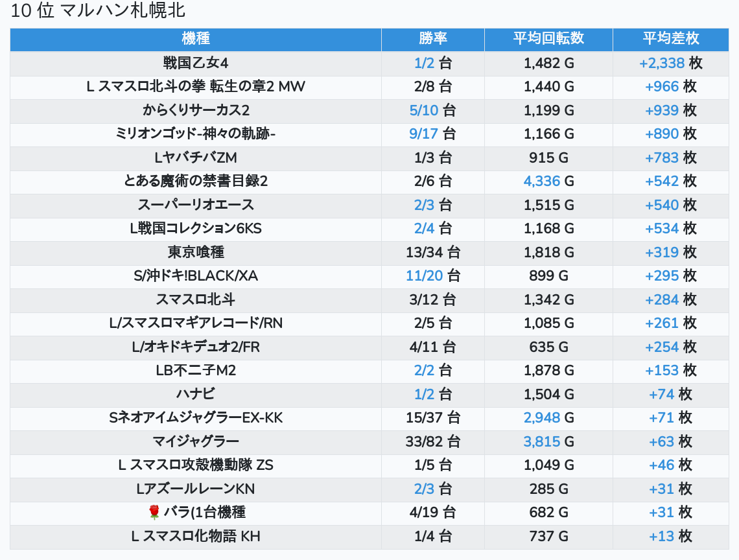Click win rate 13/34 台 for 東京喰種
Screen dimensions: 739x560
pos(432,252)
